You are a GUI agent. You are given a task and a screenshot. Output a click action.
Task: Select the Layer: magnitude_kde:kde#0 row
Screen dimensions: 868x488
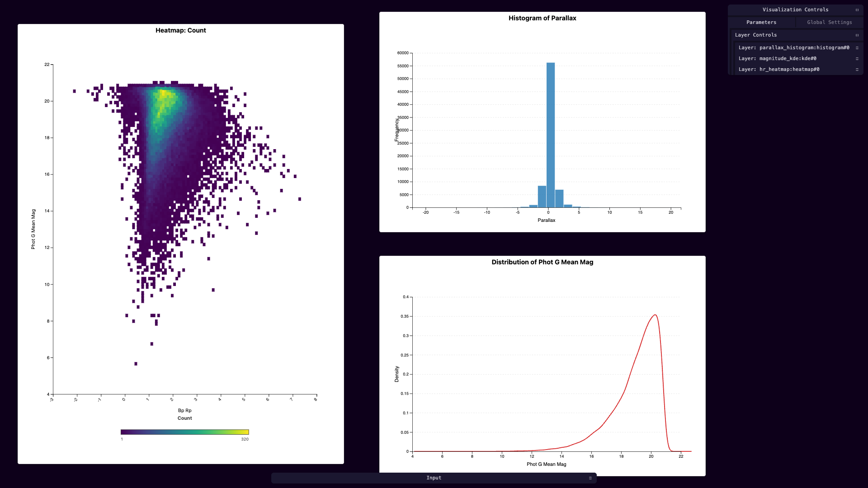(x=798, y=59)
